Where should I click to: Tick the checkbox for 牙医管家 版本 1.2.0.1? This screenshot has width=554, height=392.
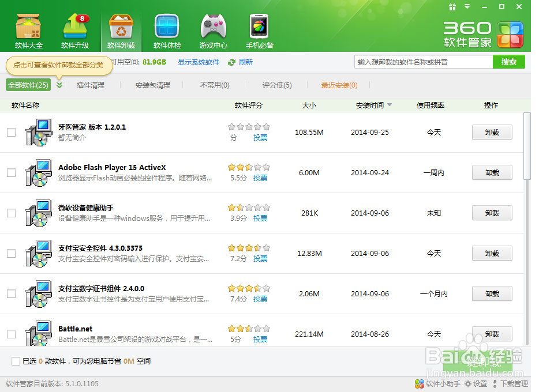click(x=12, y=133)
